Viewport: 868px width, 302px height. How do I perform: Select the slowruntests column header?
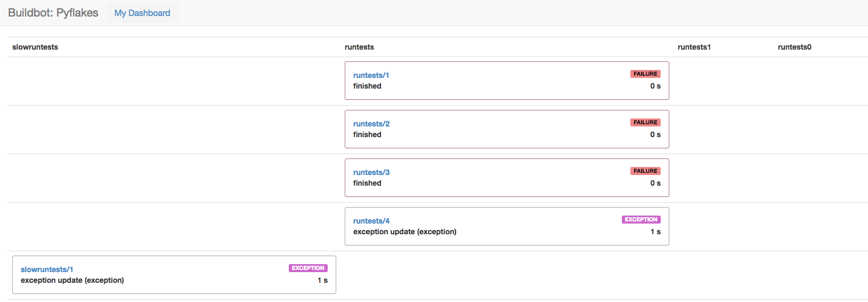35,47
